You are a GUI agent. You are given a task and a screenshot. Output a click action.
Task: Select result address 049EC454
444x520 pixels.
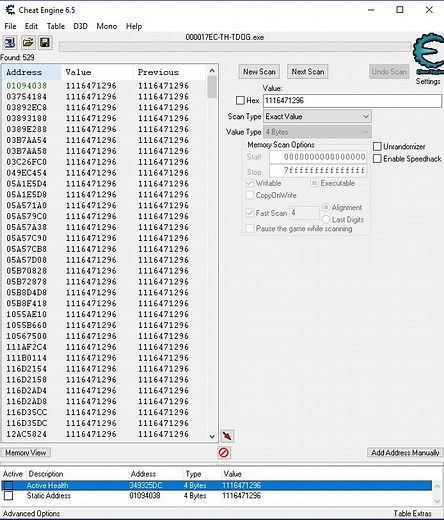click(x=27, y=173)
